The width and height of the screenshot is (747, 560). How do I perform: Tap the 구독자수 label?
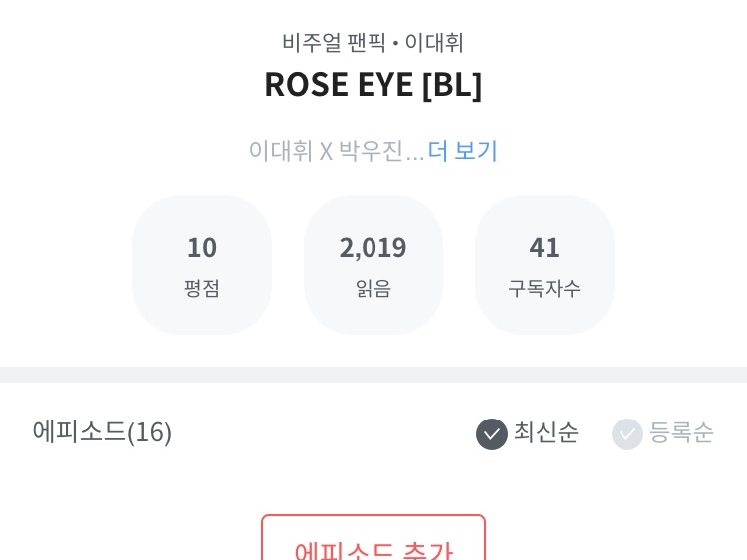click(545, 288)
